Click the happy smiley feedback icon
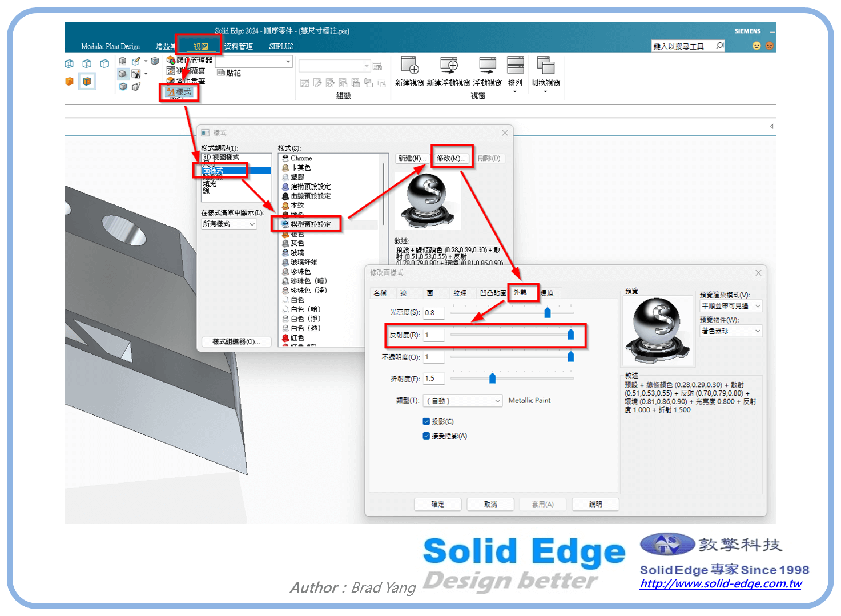This screenshot has width=841, height=616. (x=757, y=46)
